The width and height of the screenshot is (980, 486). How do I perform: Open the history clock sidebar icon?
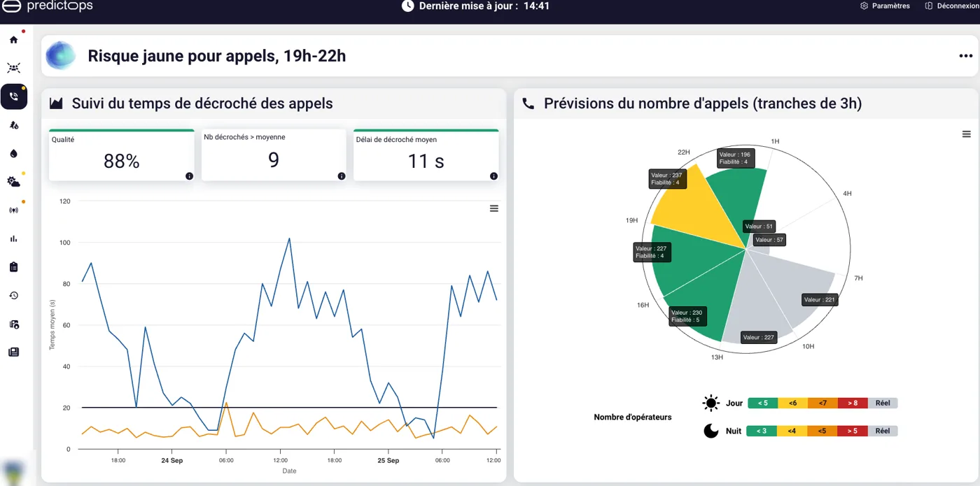[13, 296]
